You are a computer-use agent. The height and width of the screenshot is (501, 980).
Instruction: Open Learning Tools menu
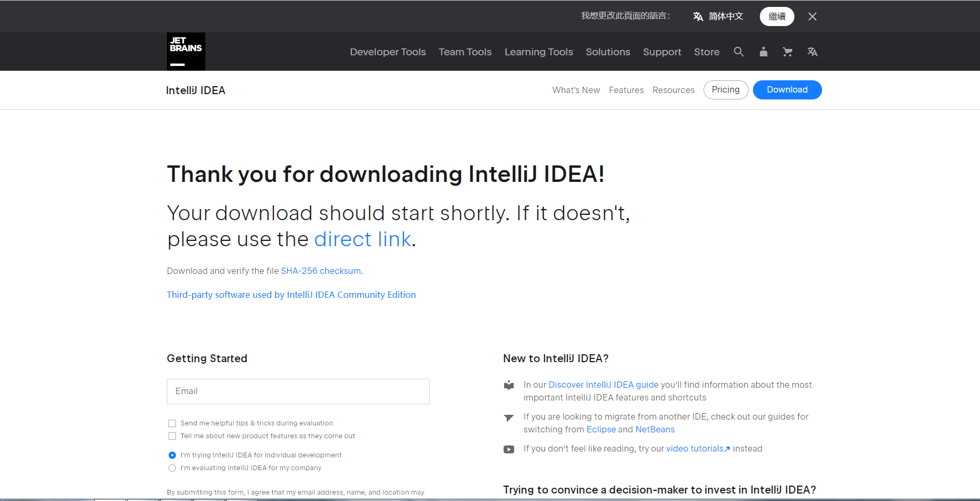tap(539, 52)
